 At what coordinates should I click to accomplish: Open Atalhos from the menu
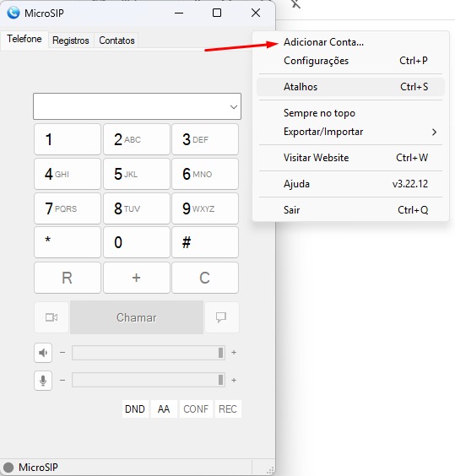coord(350,87)
